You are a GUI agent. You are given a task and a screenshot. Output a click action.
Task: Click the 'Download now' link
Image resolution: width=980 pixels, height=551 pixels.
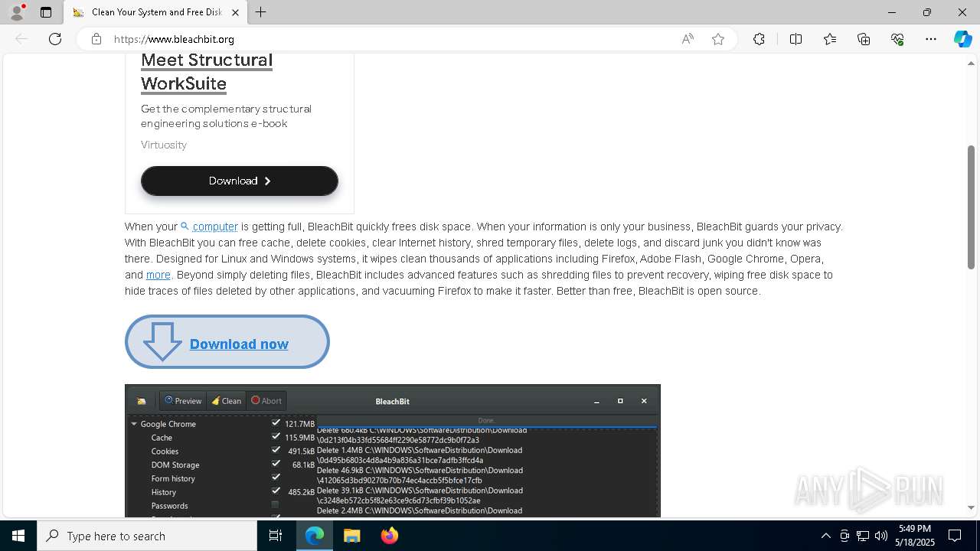[239, 344]
